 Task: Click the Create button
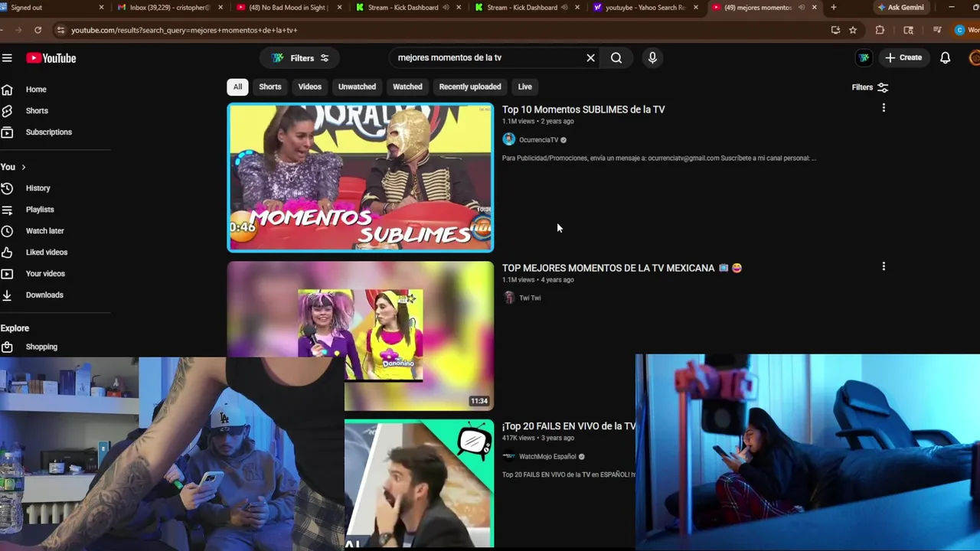point(903,57)
